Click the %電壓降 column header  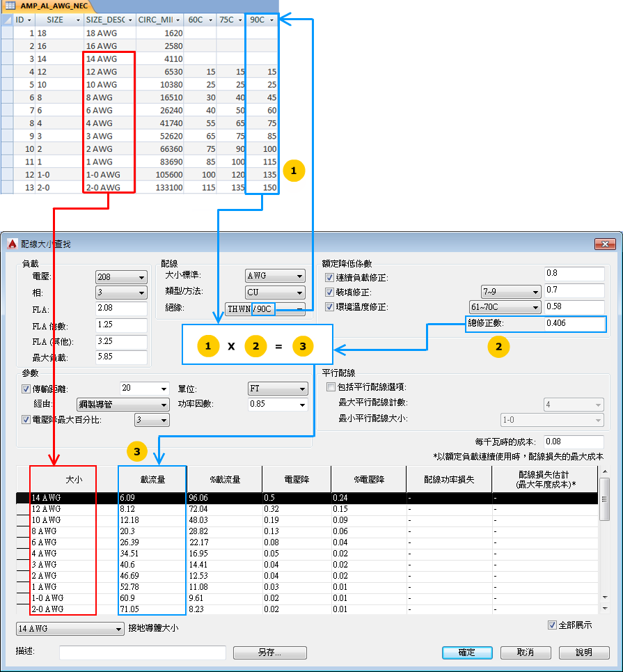click(x=368, y=480)
